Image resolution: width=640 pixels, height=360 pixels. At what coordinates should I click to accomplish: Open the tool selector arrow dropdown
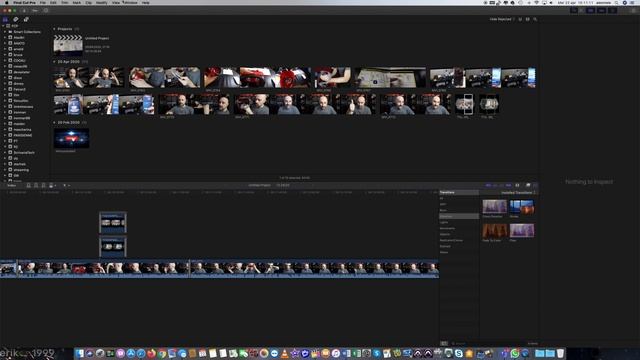(x=66, y=185)
